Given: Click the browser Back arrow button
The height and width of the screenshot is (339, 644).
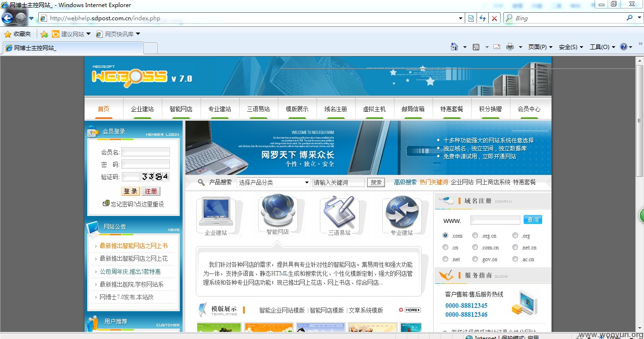Looking at the screenshot, I should 7,18.
